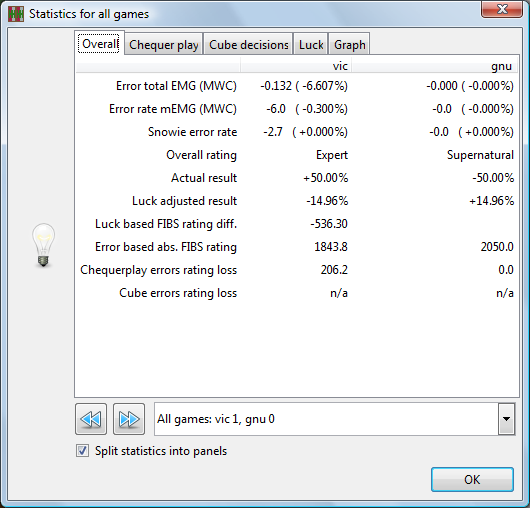Viewport: 530px width, 508px height.
Task: Select the '-536.30' FIBS rating diff value
Action: (329, 224)
